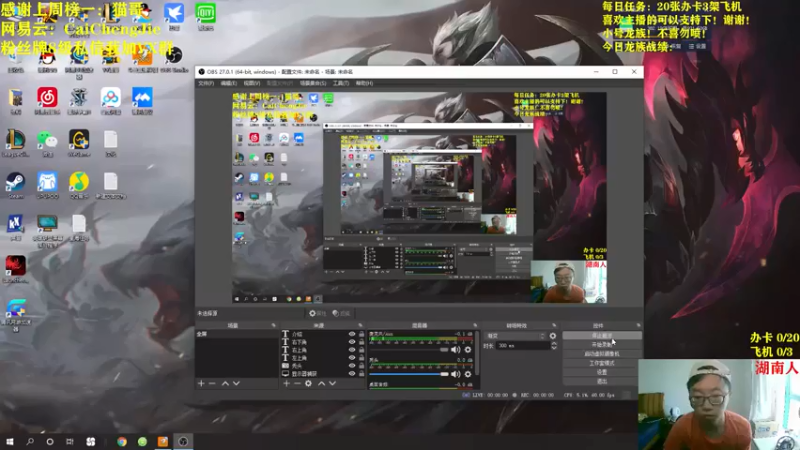Click the 退出 exit button
Viewport: 800px width, 450px height.
click(x=602, y=382)
